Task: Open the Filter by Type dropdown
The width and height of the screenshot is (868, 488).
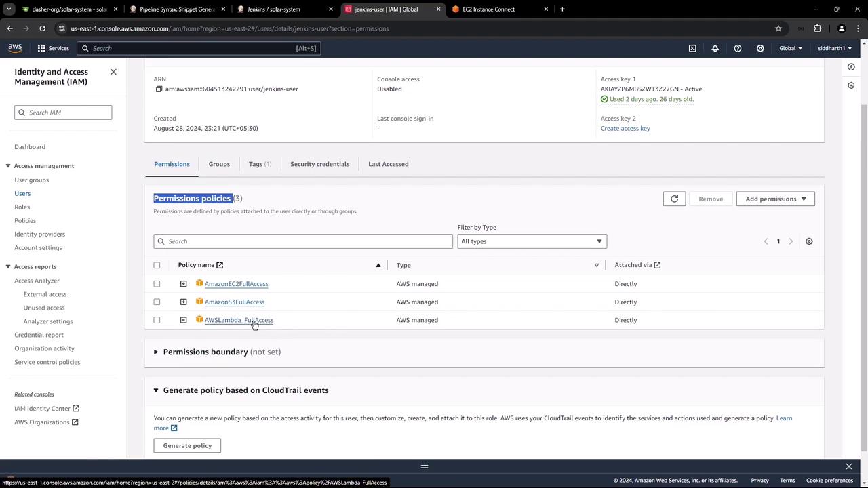Action: (532, 241)
